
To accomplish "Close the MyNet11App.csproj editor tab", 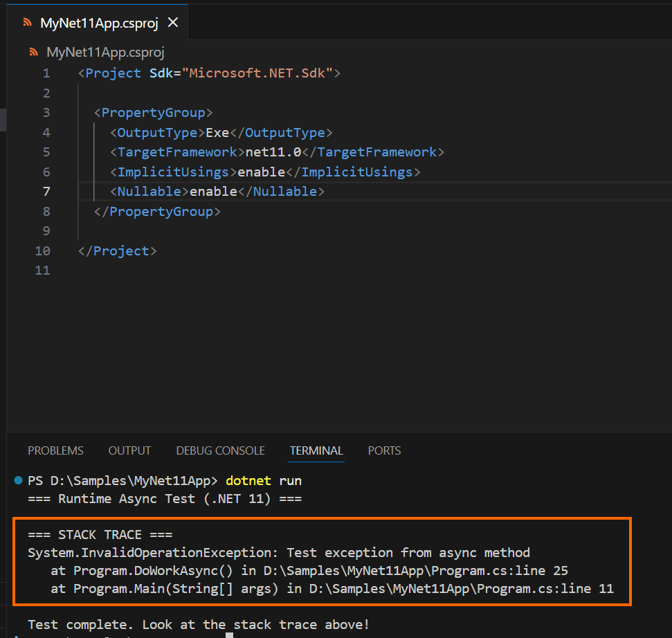I will (x=172, y=21).
